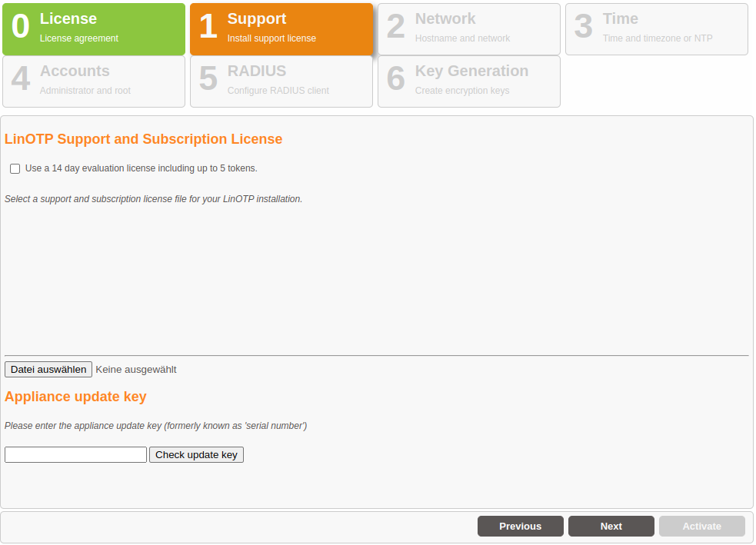Click the 'Activate' button

pyautogui.click(x=701, y=526)
